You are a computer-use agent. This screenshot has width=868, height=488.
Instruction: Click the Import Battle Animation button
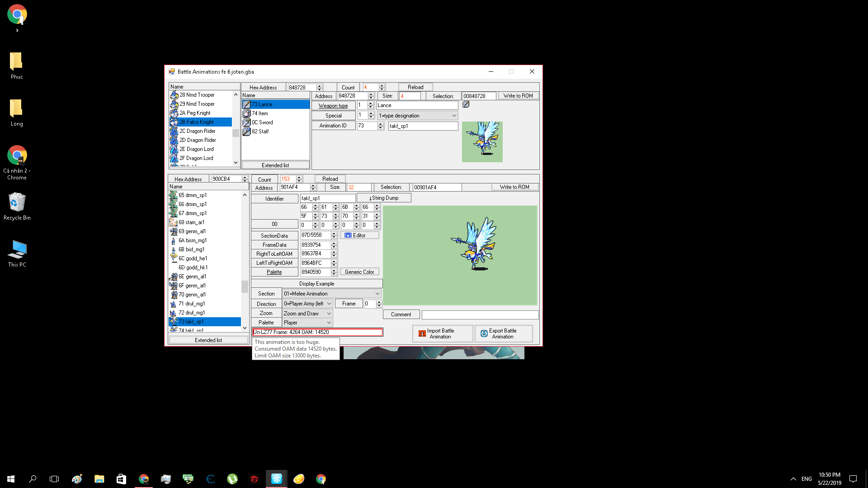442,333
